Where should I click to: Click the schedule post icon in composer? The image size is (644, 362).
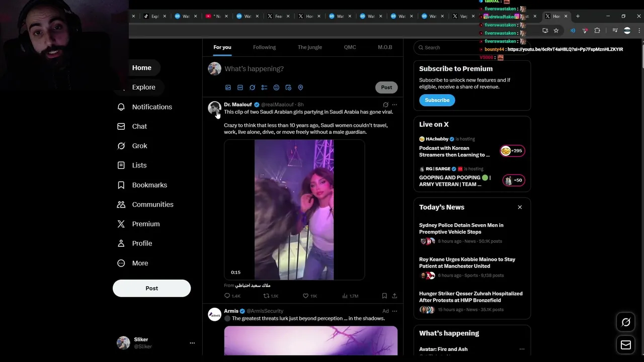[x=288, y=87]
